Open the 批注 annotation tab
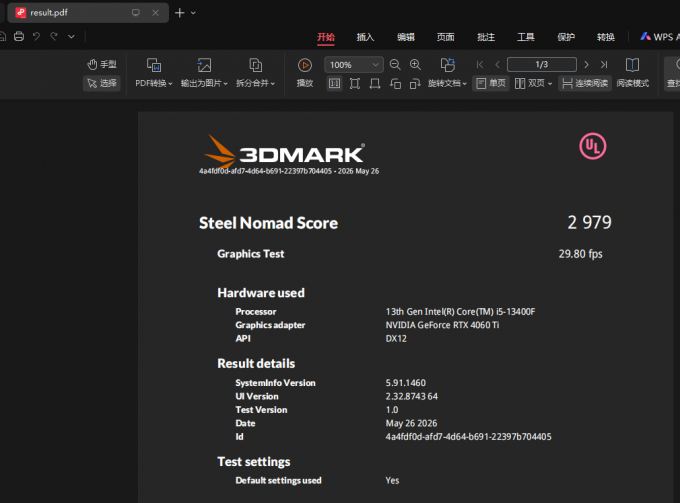 click(x=486, y=37)
